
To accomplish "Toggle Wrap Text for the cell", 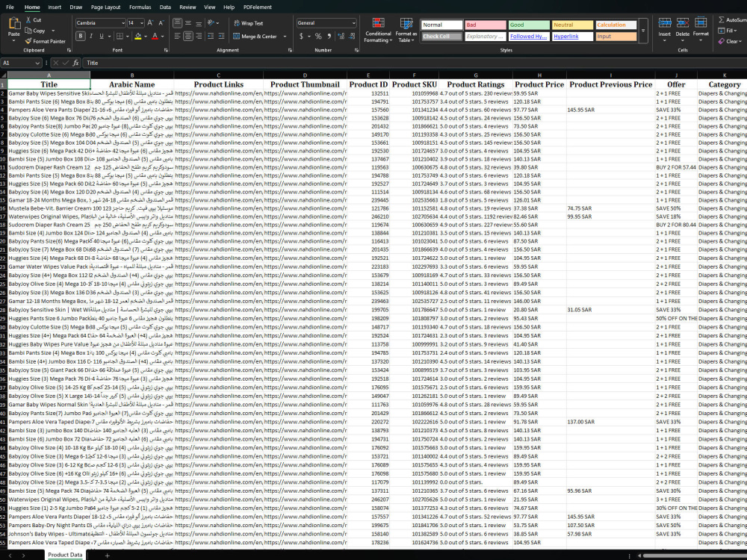I will click(248, 23).
